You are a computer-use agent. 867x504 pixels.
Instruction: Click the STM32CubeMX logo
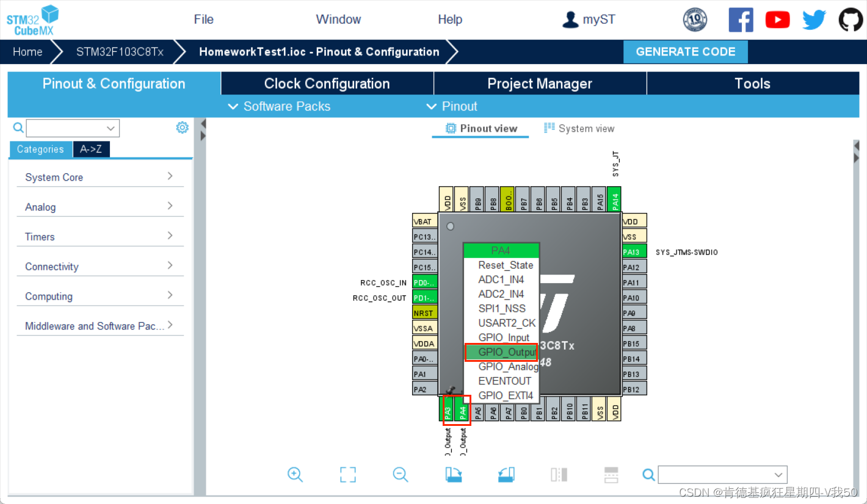click(33, 20)
